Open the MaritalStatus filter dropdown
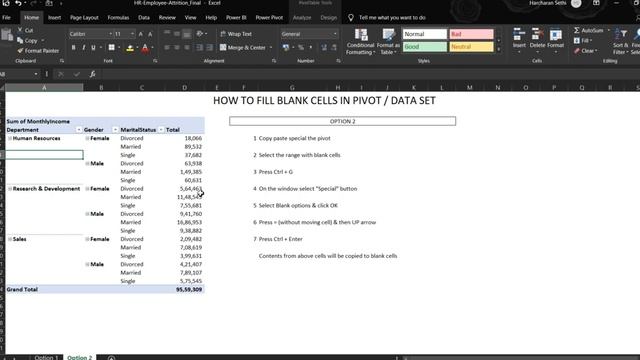 point(161,130)
